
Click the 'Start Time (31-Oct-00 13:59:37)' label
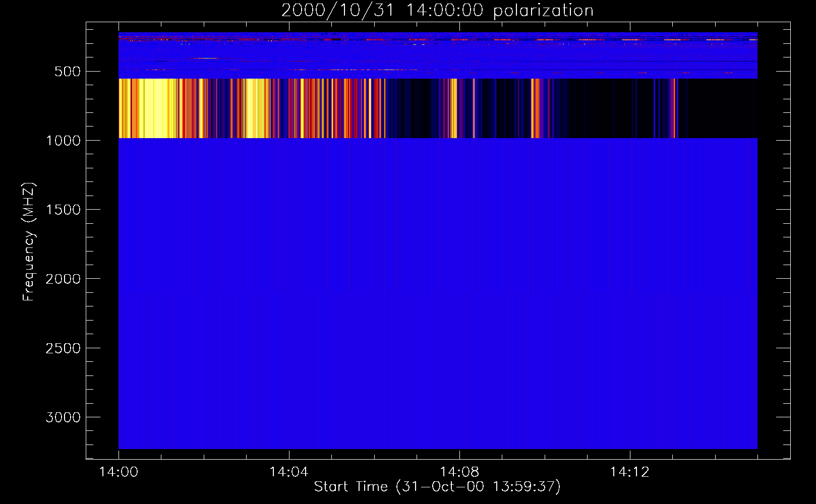pos(437,487)
